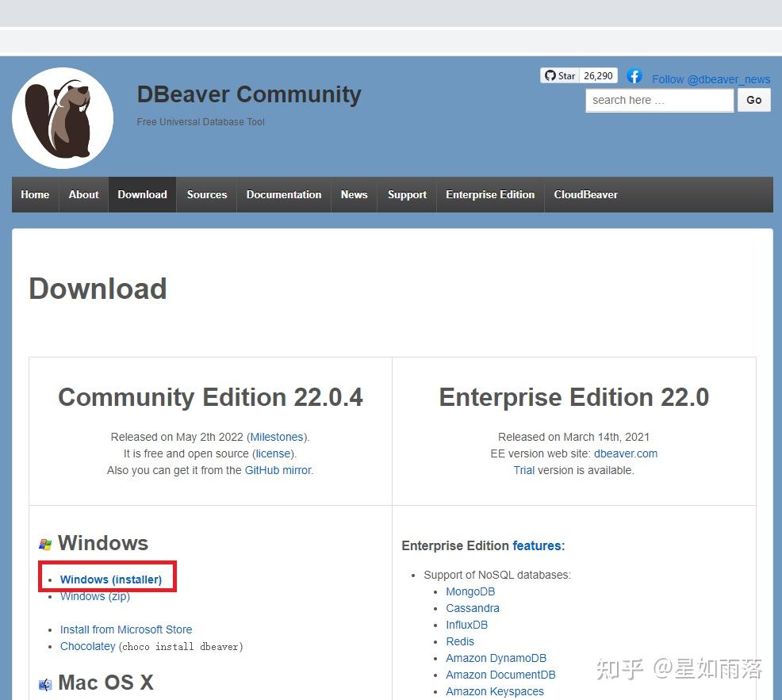Image resolution: width=782 pixels, height=700 pixels.
Task: Click the Mac OS X finder icon
Action: (45, 685)
